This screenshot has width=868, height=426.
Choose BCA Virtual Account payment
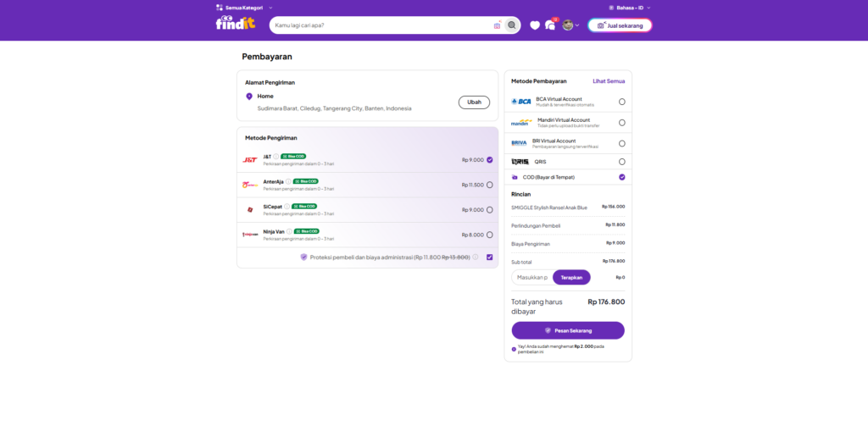(622, 102)
